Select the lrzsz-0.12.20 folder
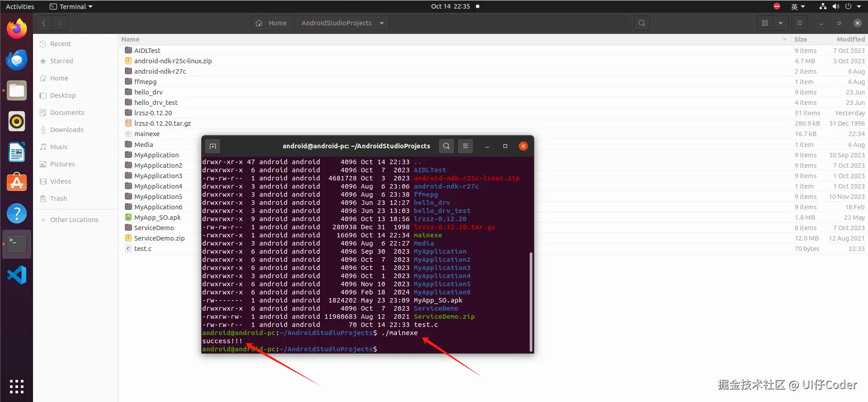 493,113
